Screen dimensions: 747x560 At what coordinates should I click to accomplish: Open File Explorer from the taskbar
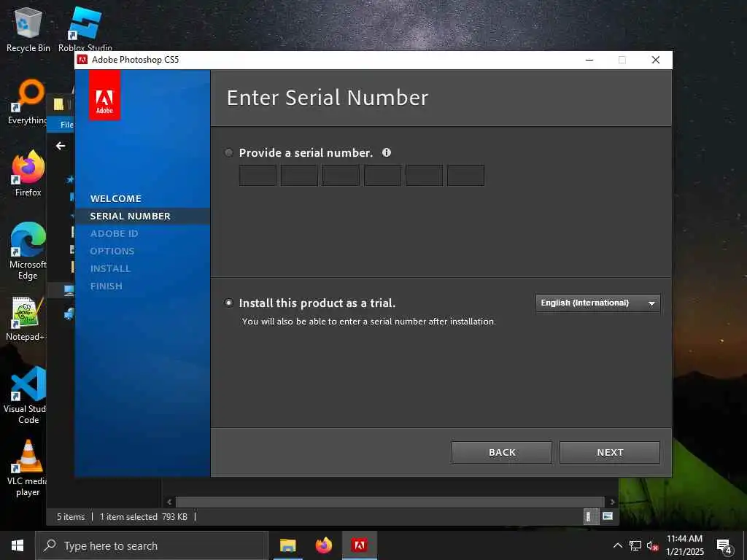point(287,545)
